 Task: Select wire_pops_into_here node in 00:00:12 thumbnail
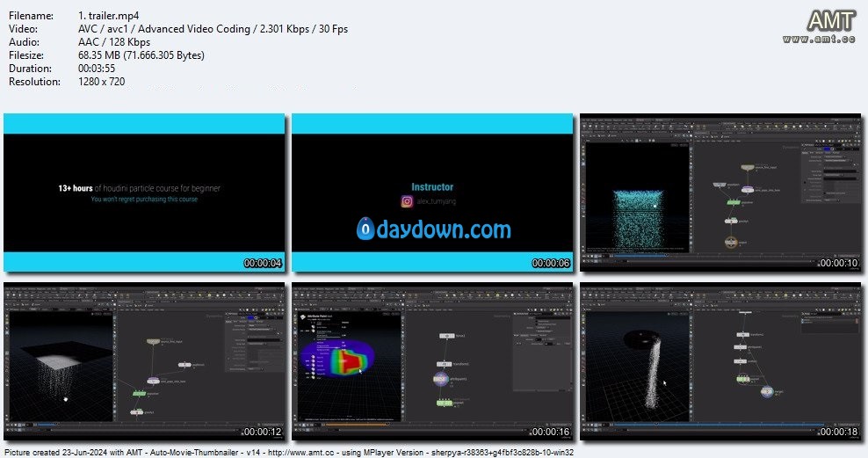(x=154, y=381)
